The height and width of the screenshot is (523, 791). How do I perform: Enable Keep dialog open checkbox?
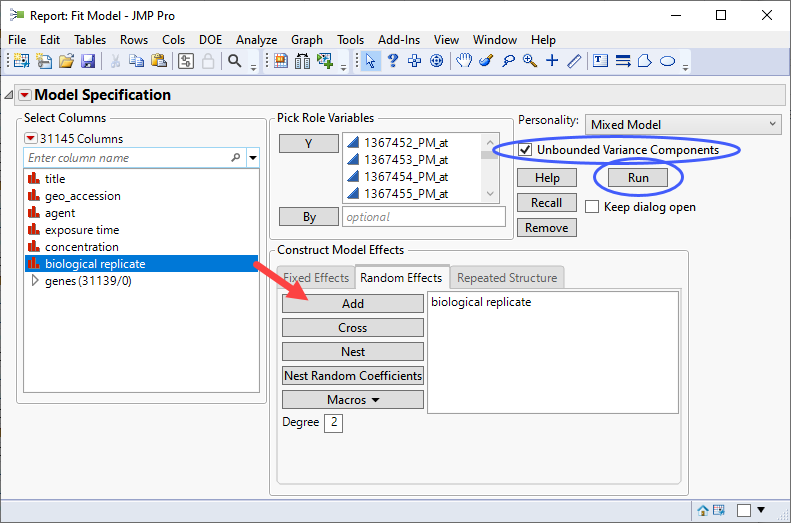(592, 207)
